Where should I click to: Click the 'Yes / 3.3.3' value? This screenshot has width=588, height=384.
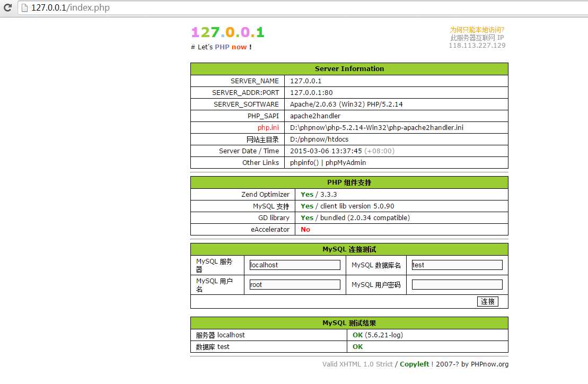tap(319, 194)
